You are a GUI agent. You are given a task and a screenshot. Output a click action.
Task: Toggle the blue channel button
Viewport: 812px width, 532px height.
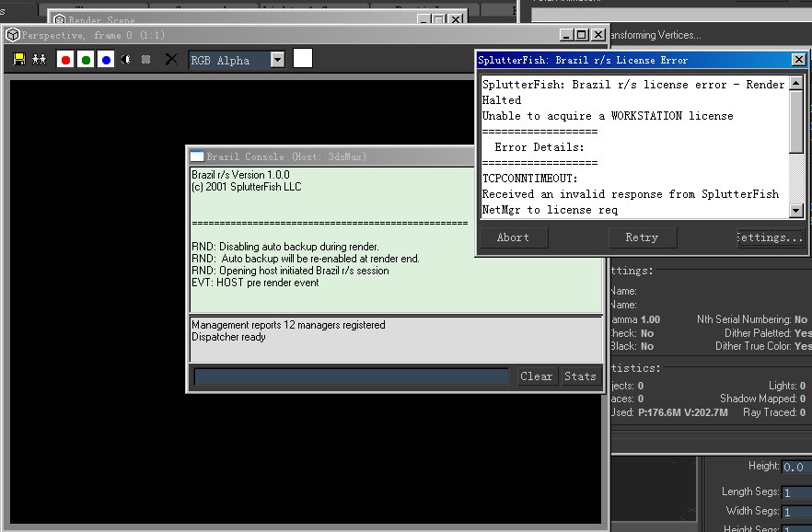point(106,60)
